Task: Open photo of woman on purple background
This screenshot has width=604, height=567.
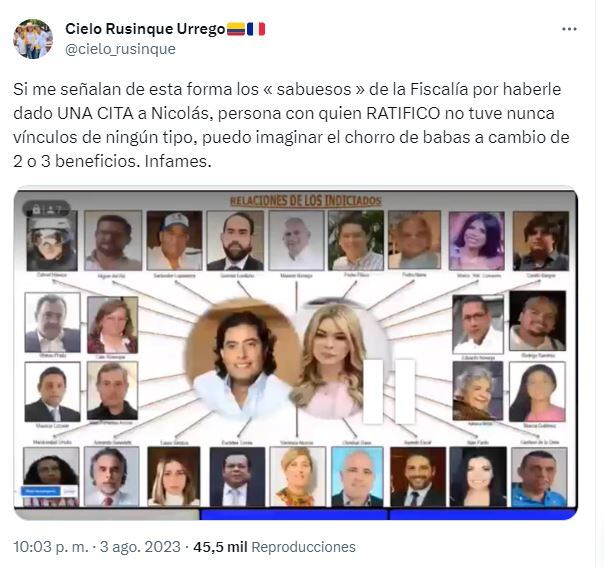Action: coord(476,240)
